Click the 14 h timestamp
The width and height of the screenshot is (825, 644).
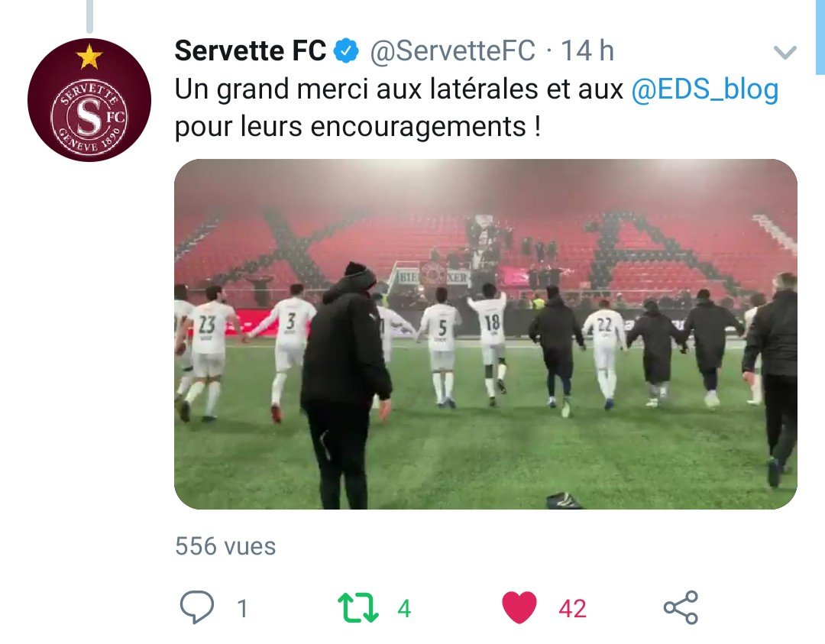587,51
